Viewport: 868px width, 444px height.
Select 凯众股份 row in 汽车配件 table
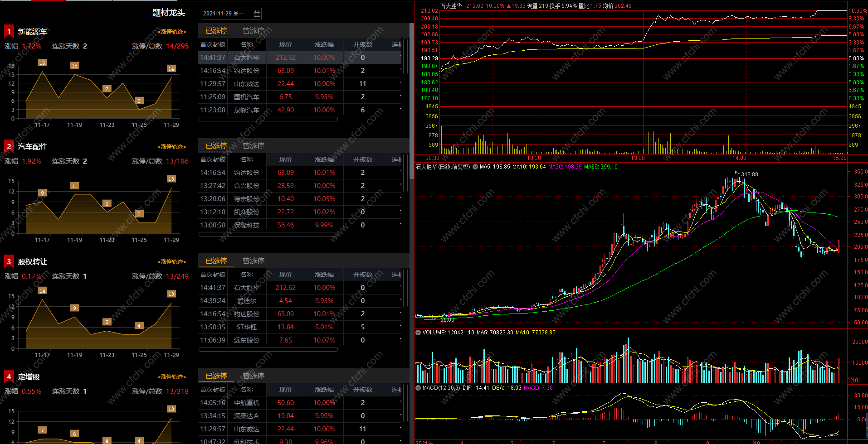tap(300, 212)
